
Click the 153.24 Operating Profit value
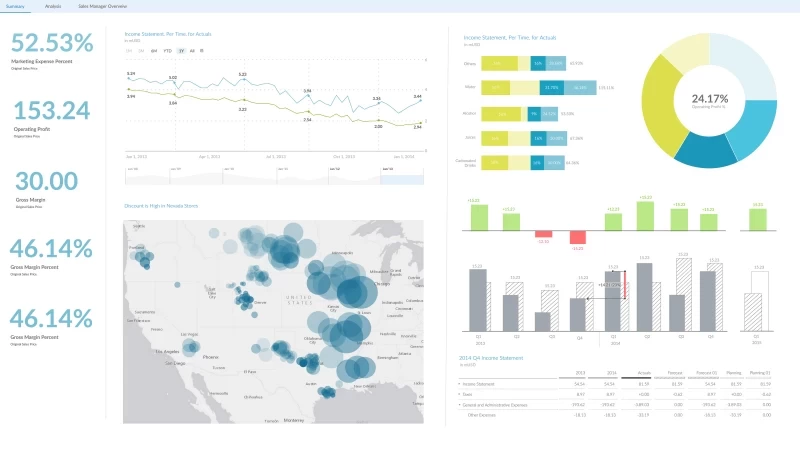pyautogui.click(x=52, y=111)
